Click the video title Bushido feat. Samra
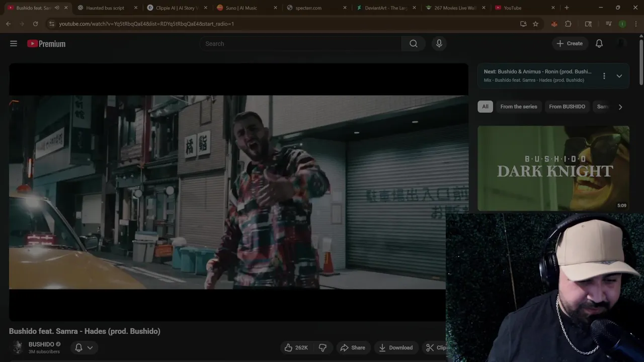This screenshot has width=644, height=362. point(85,331)
